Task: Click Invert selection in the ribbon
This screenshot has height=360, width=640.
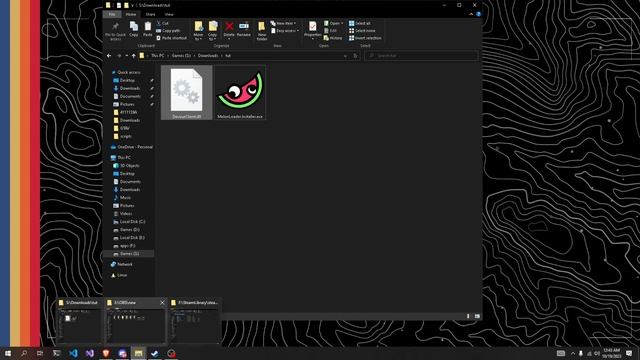Action: 365,38
